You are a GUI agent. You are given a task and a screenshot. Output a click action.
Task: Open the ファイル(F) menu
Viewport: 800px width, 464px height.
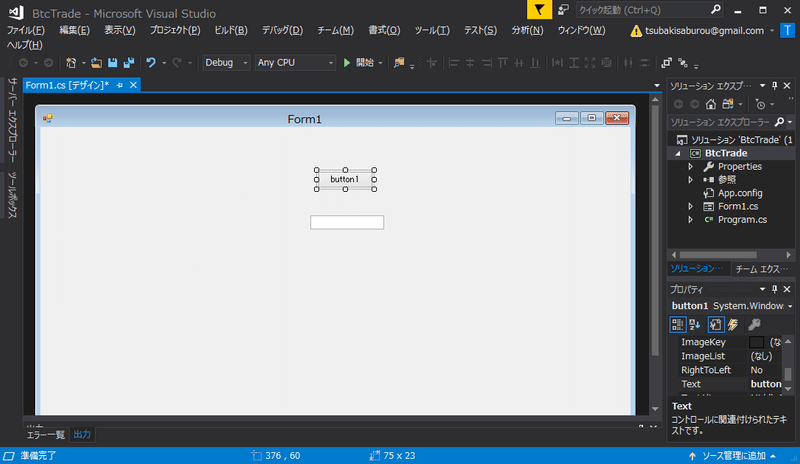pos(26,31)
